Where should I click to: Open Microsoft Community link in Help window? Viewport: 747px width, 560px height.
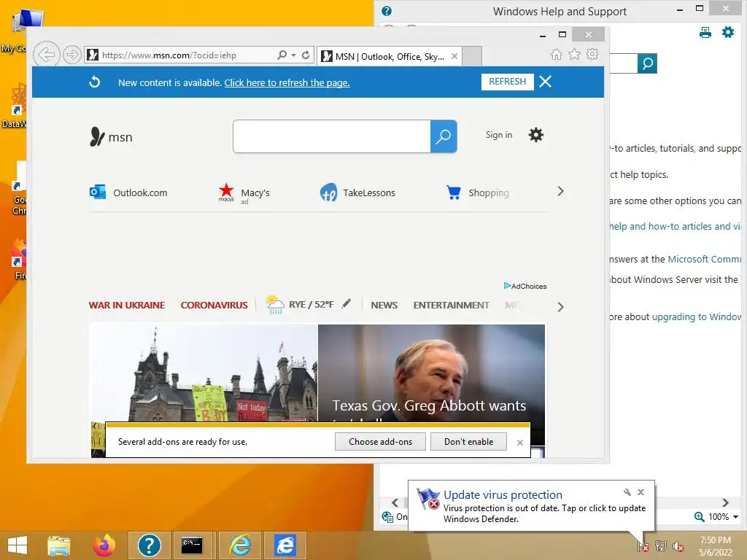tap(705, 259)
